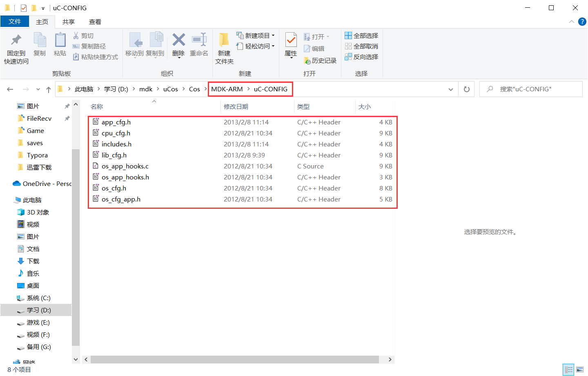Open the Copy to (复制到) control
The image size is (588, 376).
pos(155,45)
